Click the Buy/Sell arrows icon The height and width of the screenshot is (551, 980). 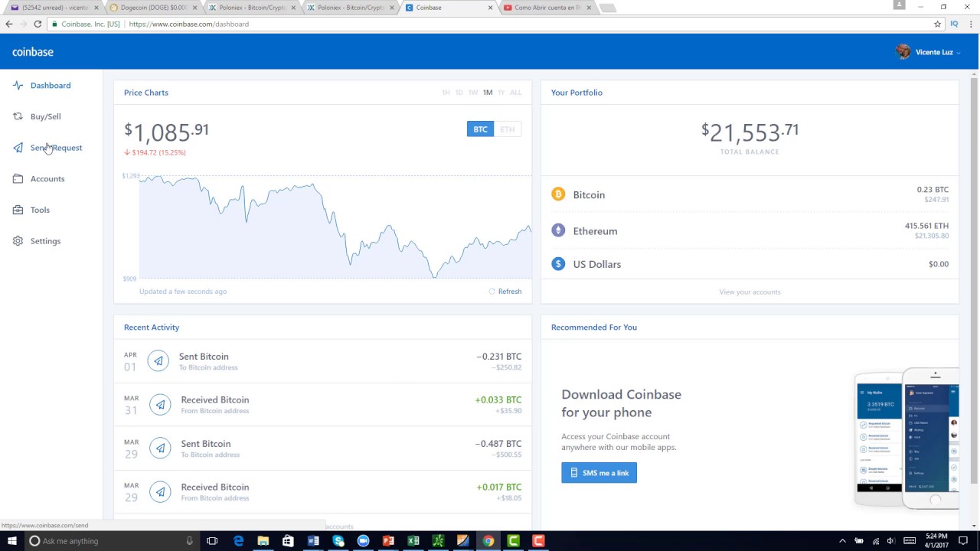(18, 116)
